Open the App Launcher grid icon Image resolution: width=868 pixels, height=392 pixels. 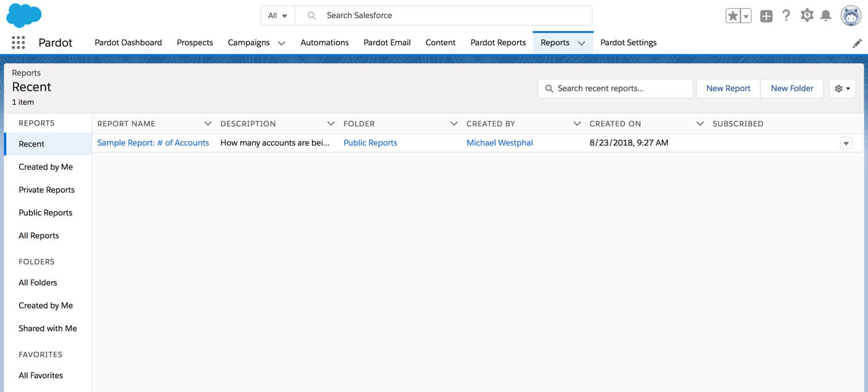click(19, 42)
